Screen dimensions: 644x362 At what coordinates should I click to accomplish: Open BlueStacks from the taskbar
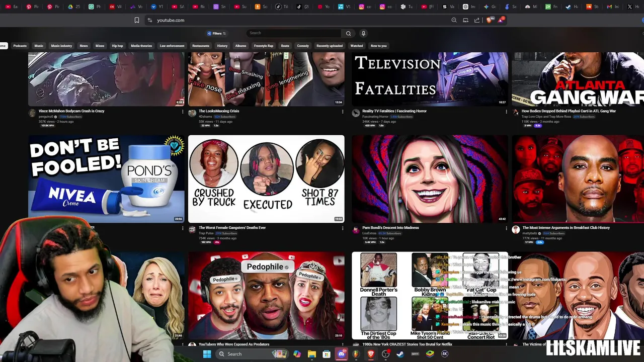[x=430, y=354]
